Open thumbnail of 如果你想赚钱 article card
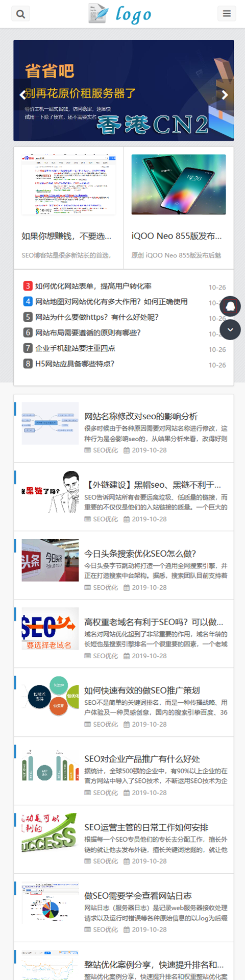Viewport: 245px width, 980px height. point(68,185)
